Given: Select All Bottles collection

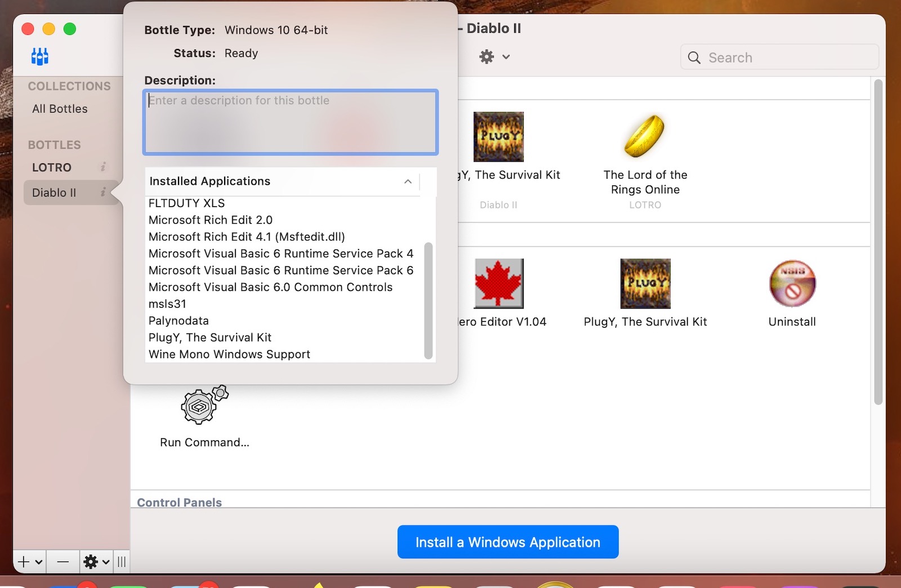Looking at the screenshot, I should [60, 109].
